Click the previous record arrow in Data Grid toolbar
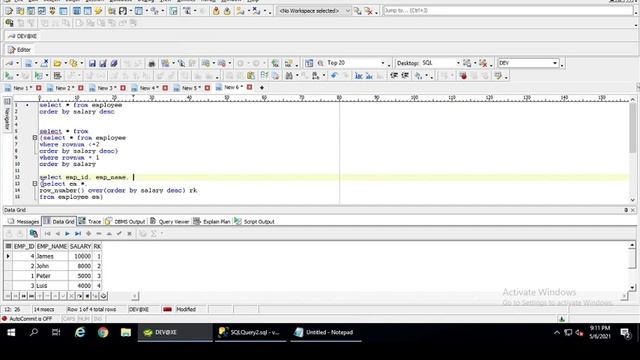The width and height of the screenshot is (640, 360). tap(58, 233)
